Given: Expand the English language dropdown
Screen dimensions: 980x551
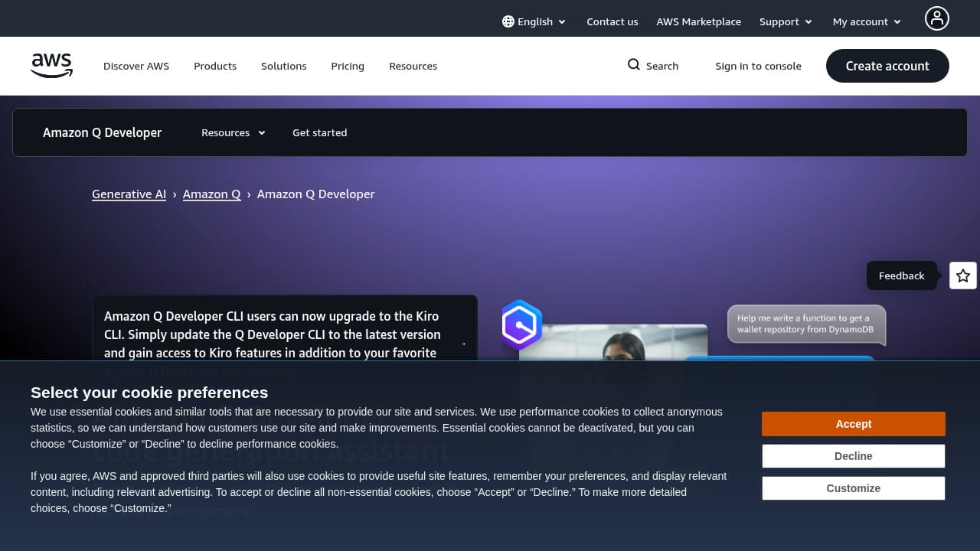Looking at the screenshot, I should tap(534, 21).
